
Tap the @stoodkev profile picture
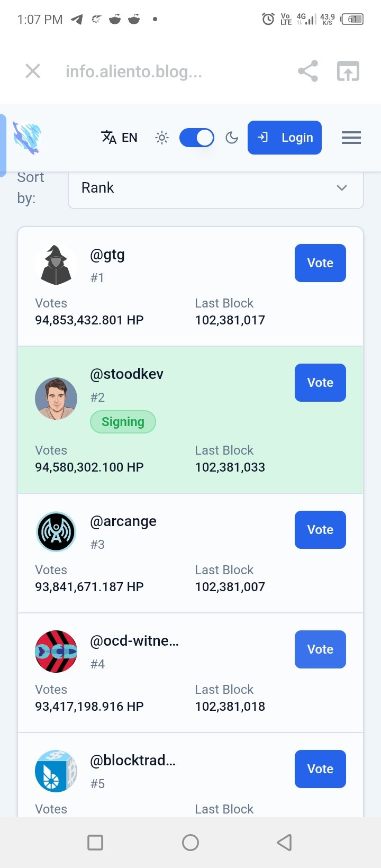click(x=56, y=399)
